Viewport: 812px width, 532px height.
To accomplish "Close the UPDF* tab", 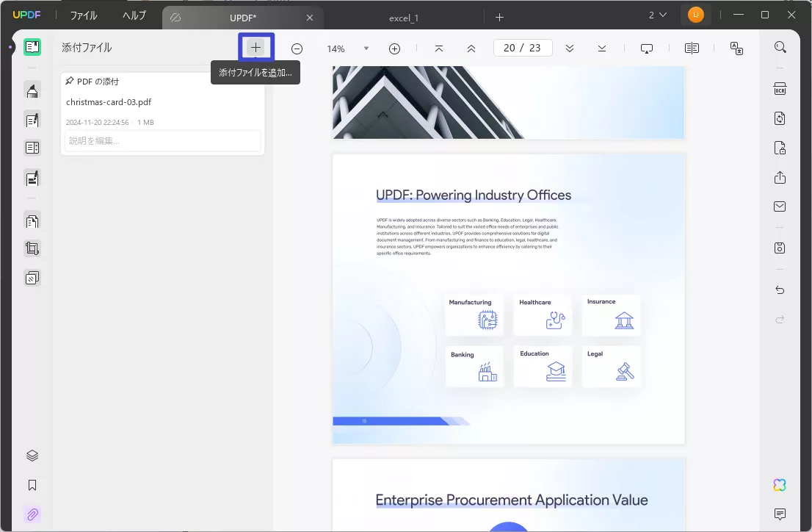I will [x=310, y=18].
